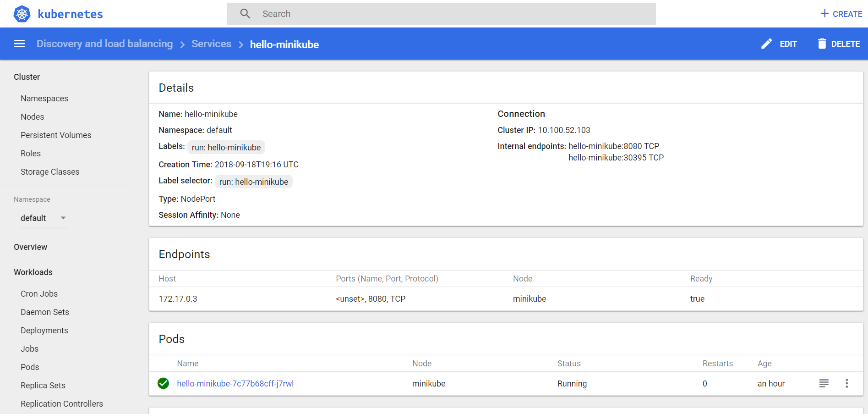This screenshot has height=414, width=868.
Task: Open Daemon Sets in the sidebar
Action: pos(45,312)
